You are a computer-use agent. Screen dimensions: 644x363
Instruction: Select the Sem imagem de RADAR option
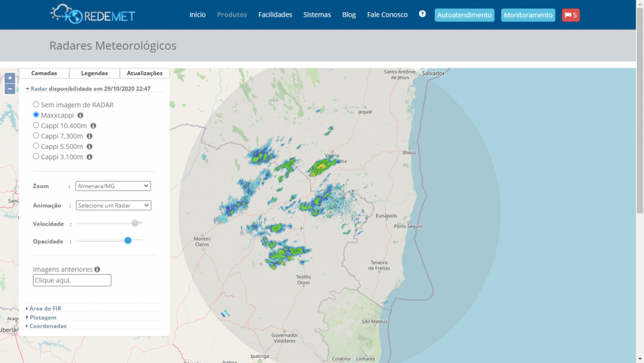36,104
